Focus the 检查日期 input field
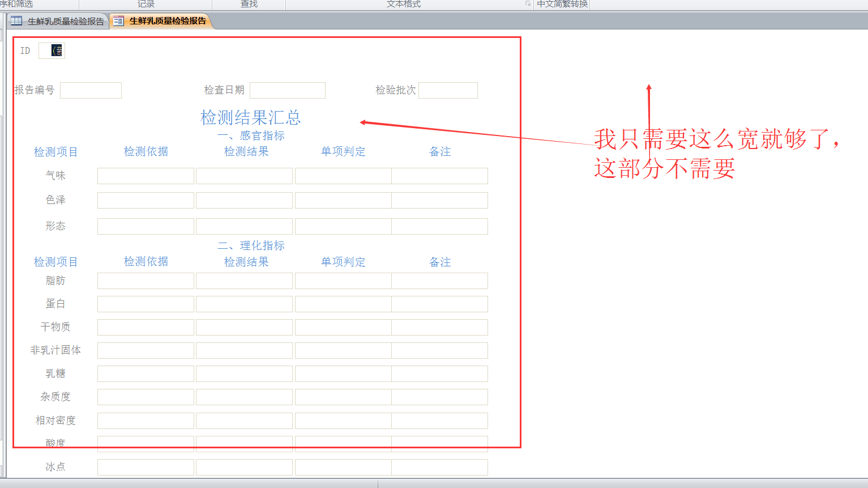The image size is (868, 488). coord(287,90)
